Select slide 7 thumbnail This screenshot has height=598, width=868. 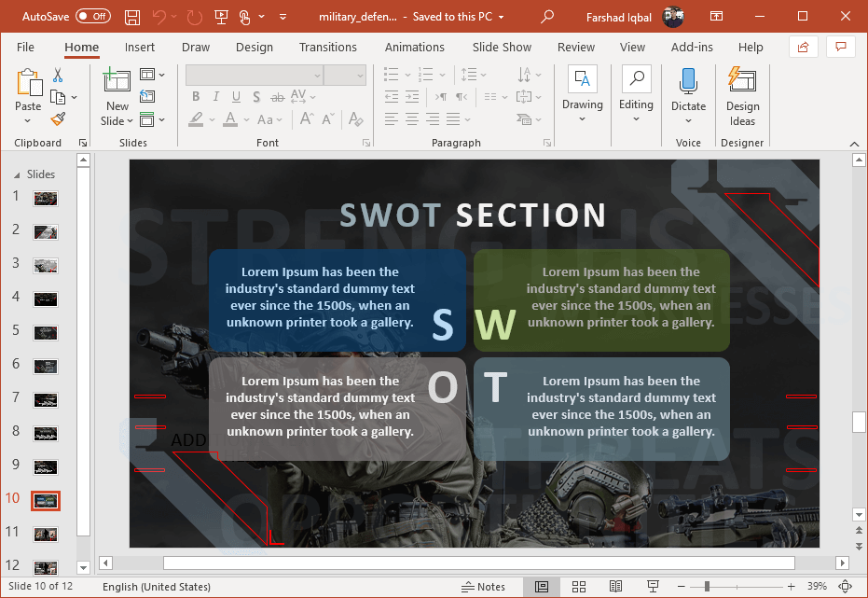[x=46, y=399]
